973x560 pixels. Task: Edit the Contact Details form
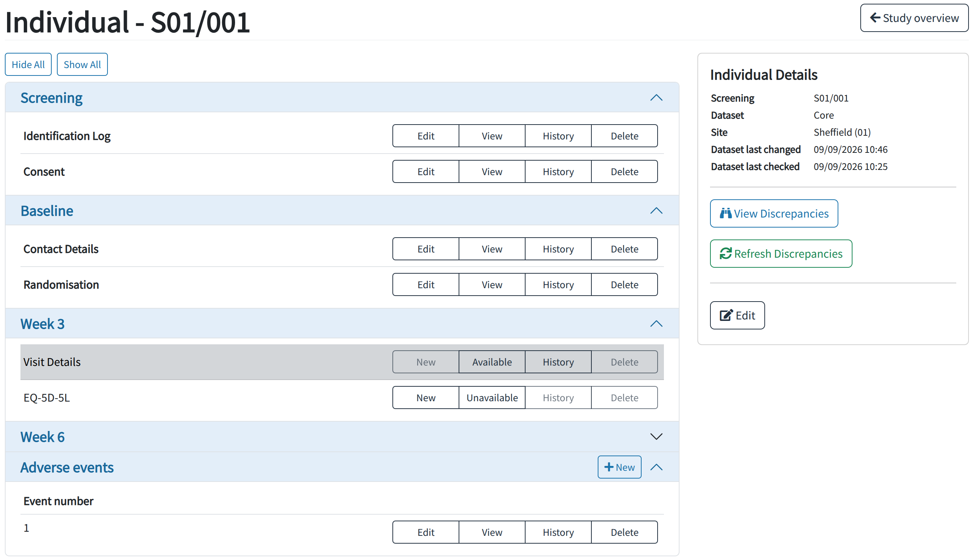pos(426,249)
